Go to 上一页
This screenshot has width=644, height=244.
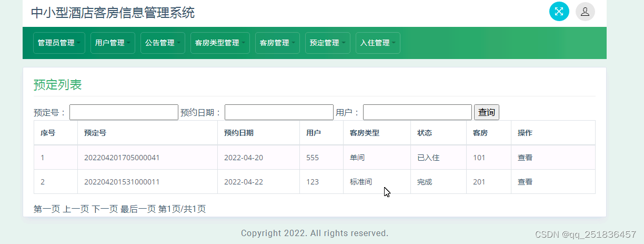pyautogui.click(x=76, y=209)
